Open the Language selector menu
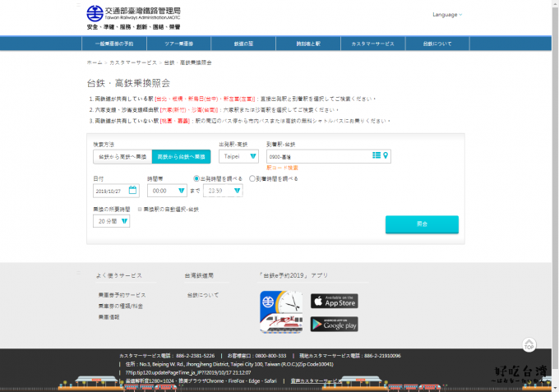The height and width of the screenshot is (392, 559). click(x=446, y=14)
